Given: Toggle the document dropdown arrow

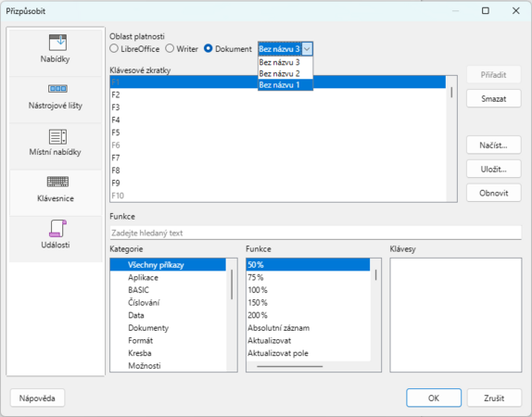Looking at the screenshot, I should tap(307, 49).
